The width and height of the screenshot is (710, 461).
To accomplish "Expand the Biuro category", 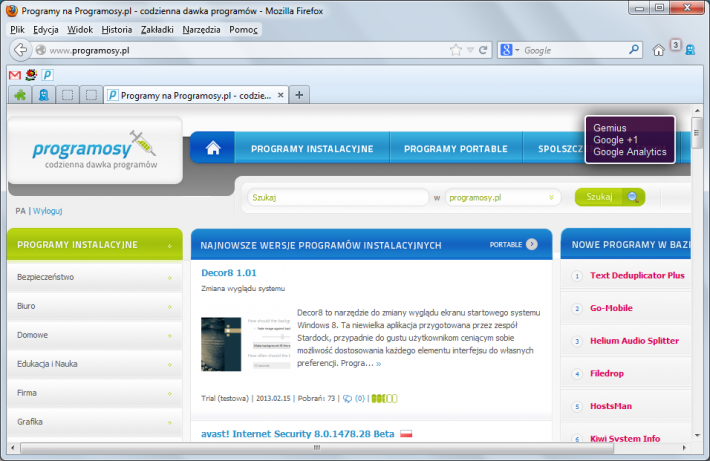I will pyautogui.click(x=95, y=306).
